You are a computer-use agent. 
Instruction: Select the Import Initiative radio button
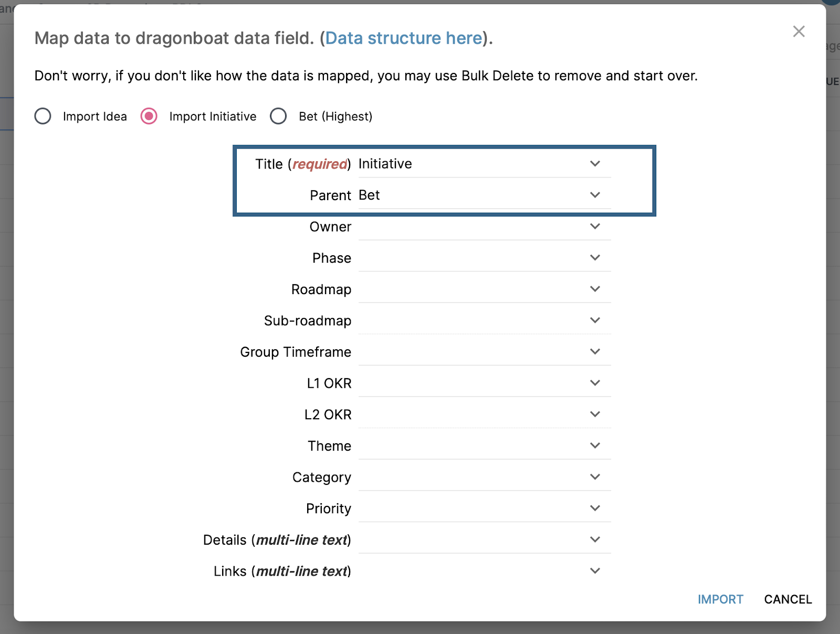(x=149, y=116)
